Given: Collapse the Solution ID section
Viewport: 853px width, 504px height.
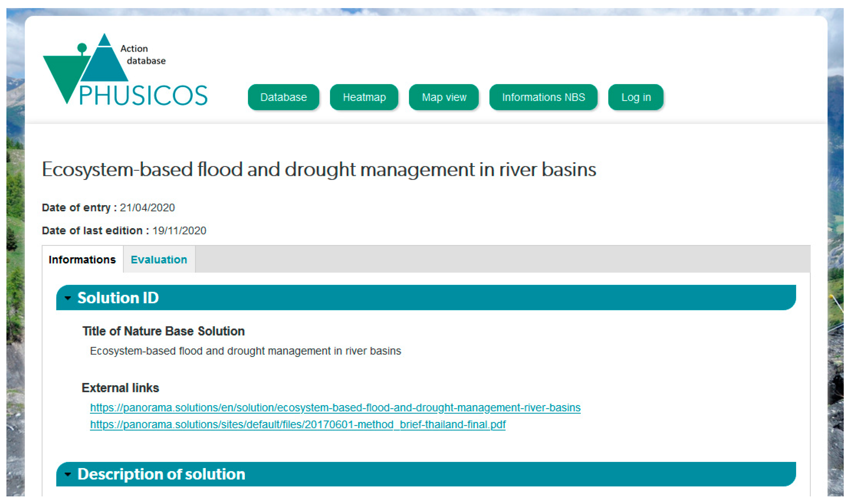Looking at the screenshot, I should (x=426, y=298).
